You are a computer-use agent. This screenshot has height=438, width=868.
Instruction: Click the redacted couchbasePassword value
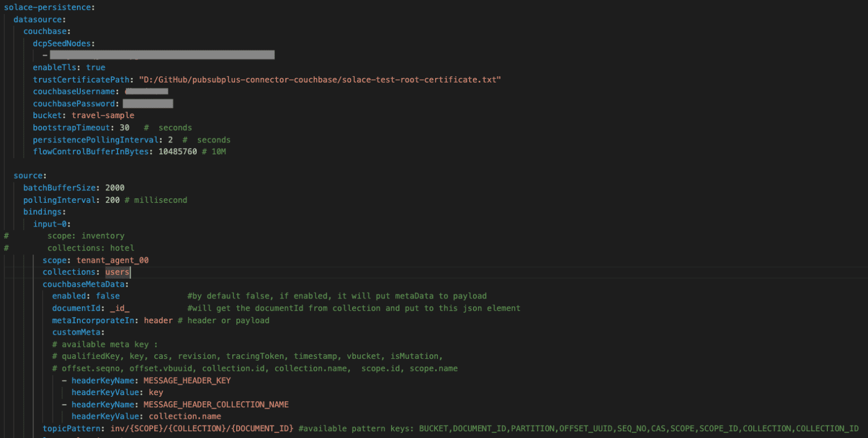(148, 103)
